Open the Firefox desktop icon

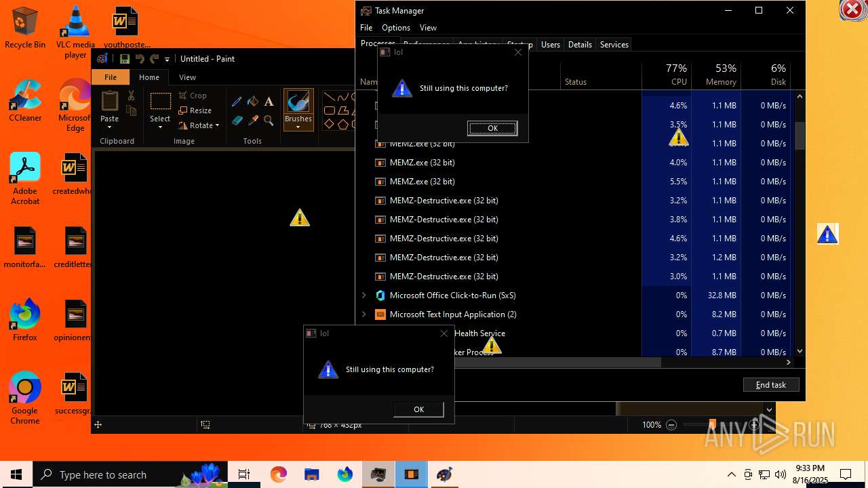25,321
